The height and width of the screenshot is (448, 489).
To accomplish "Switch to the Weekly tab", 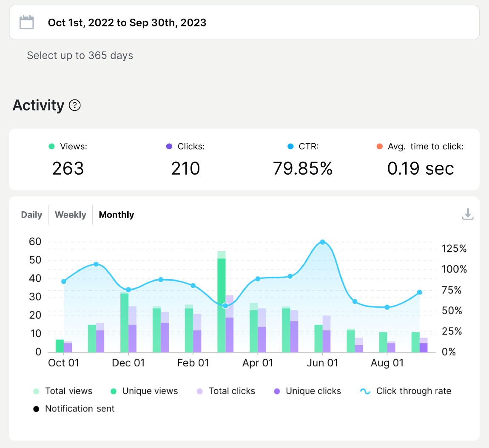I will pyautogui.click(x=71, y=215).
